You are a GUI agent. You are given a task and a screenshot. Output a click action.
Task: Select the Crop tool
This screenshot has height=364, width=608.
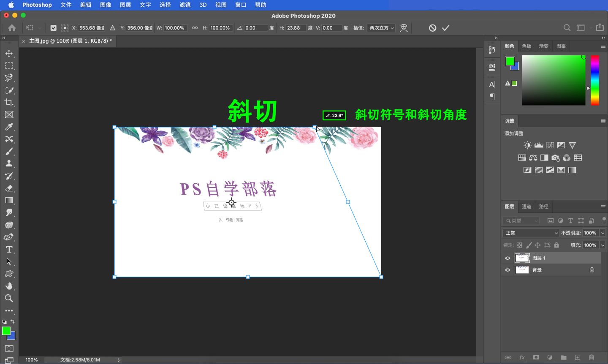(9, 102)
